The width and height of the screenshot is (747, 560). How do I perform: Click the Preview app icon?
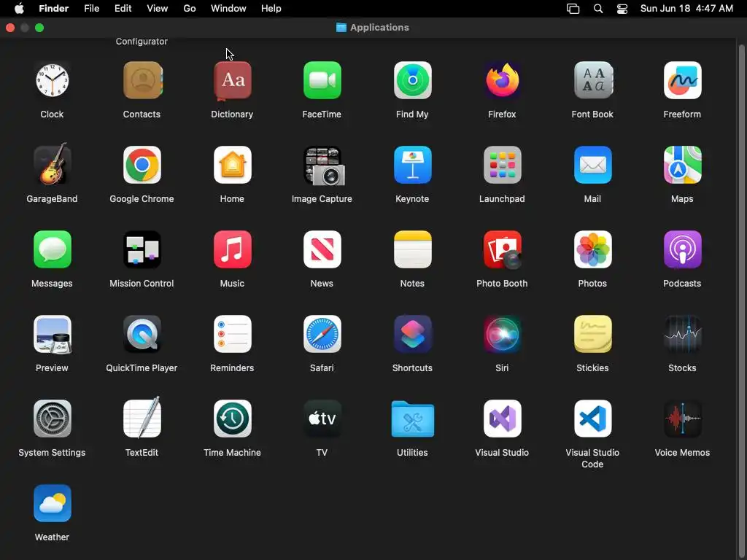[52, 334]
